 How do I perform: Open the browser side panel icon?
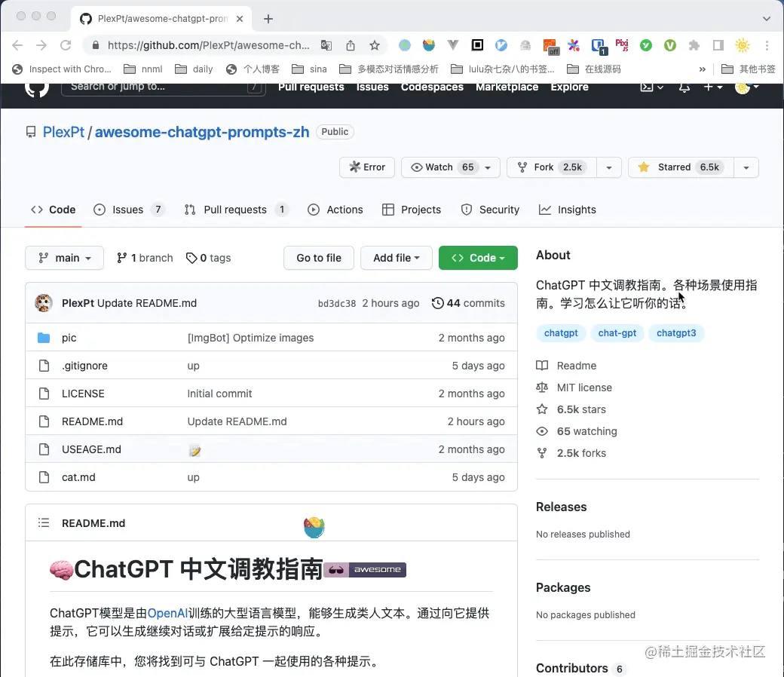(718, 45)
